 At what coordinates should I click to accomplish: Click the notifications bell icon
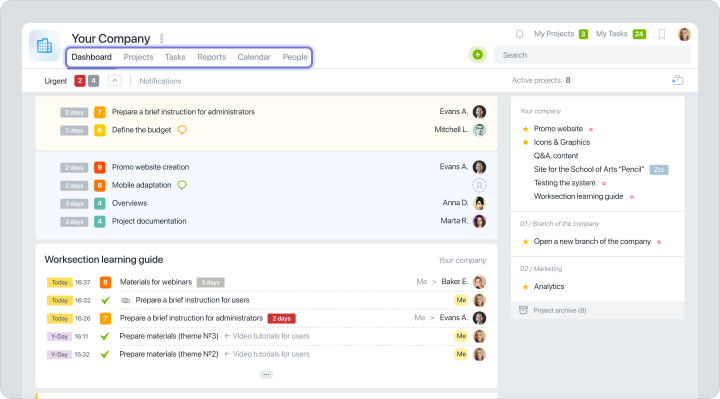click(x=519, y=34)
